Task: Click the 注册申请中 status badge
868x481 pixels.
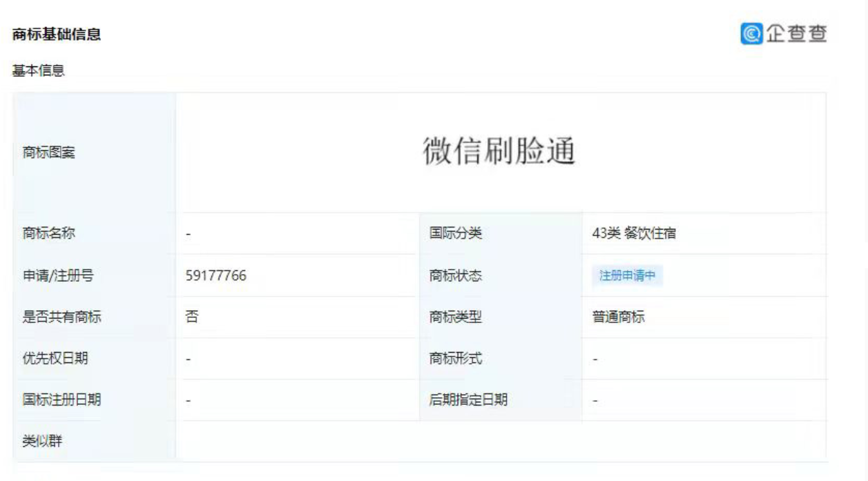Action: 627,276
